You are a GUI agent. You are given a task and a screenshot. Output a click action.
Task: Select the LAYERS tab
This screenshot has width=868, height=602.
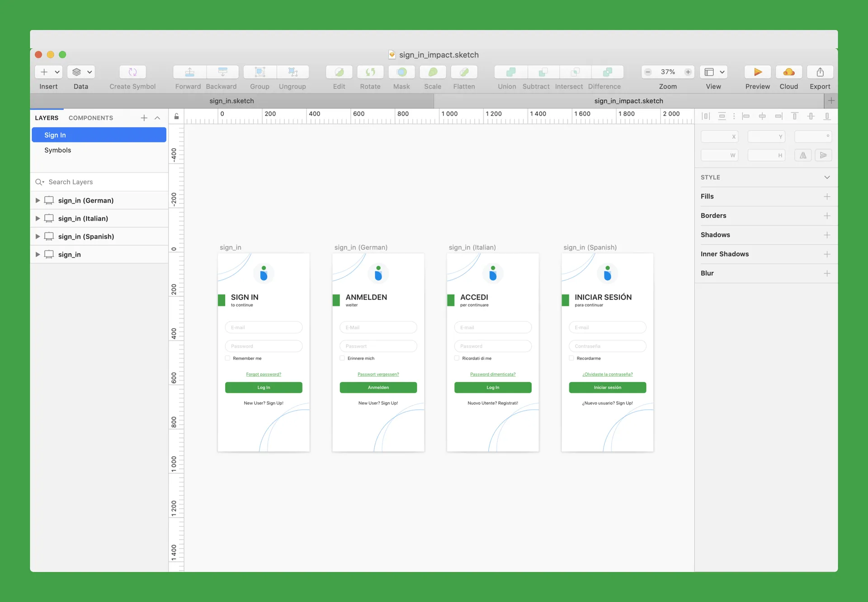47,118
